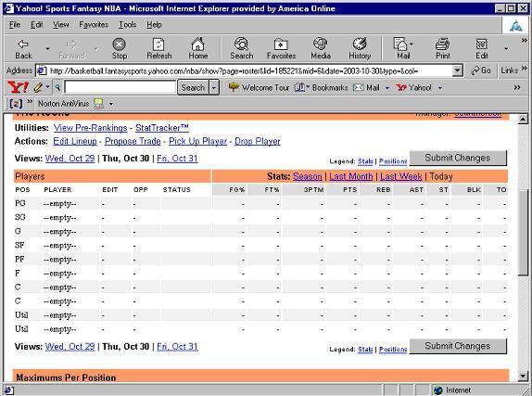Click the top Submit Changes button

click(x=458, y=158)
